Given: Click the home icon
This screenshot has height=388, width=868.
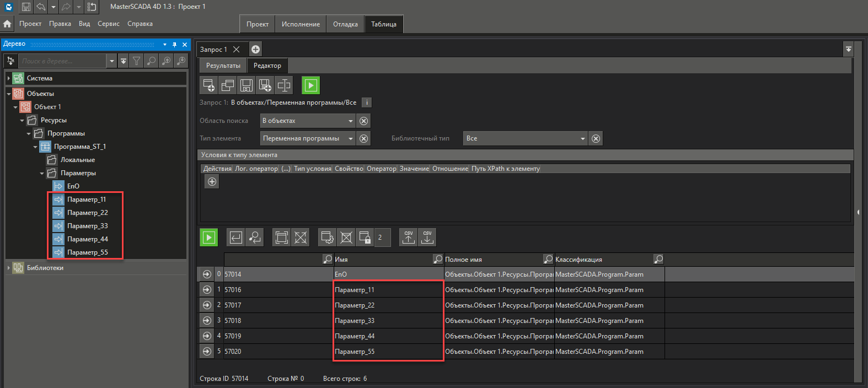Looking at the screenshot, I should [x=7, y=24].
